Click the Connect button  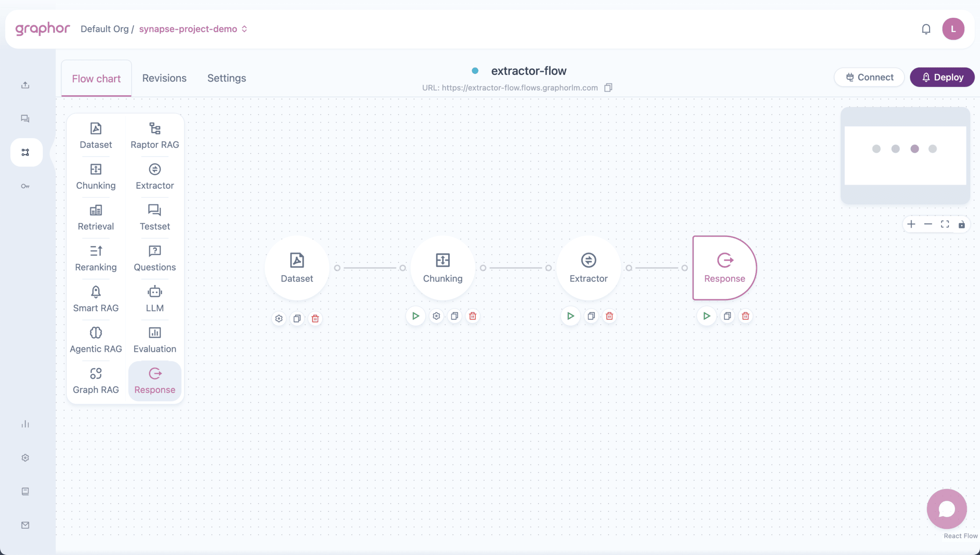[869, 78]
